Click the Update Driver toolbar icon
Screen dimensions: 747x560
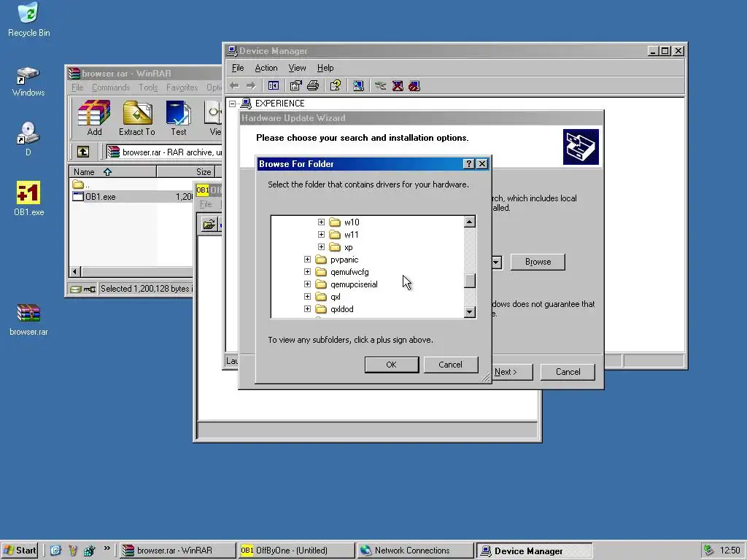(x=380, y=86)
